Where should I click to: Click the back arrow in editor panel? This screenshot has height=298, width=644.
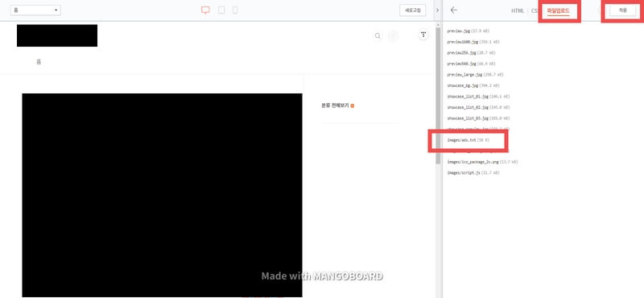point(453,10)
